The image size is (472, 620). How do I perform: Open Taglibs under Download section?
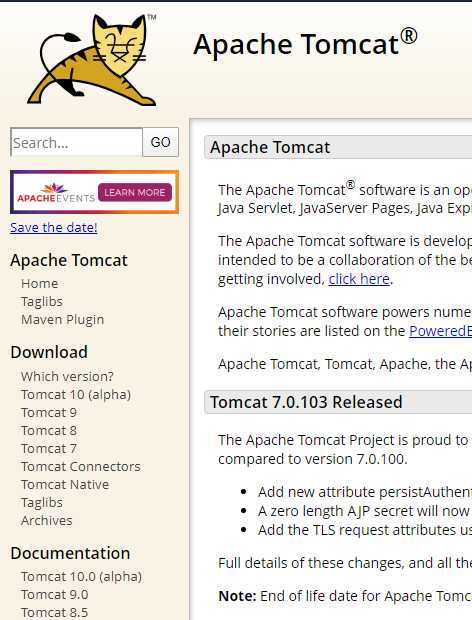42,503
